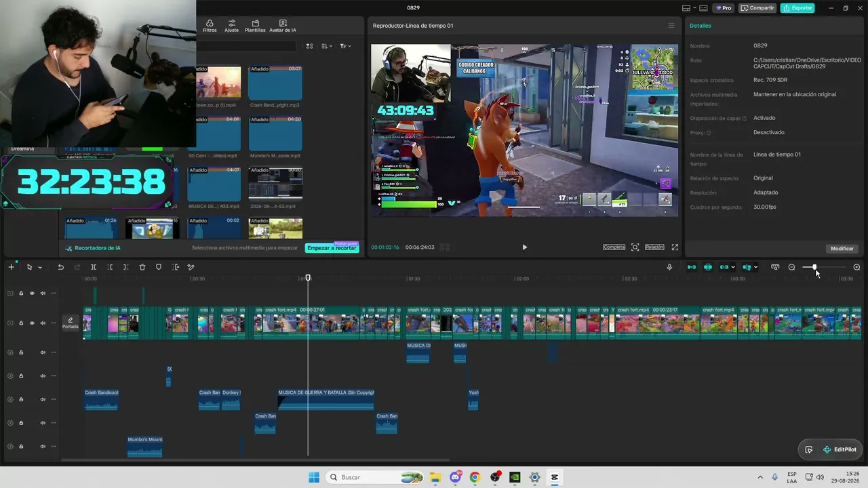Screen dimensions: 868x488
Task: Split the clip at the playhead
Action: click(x=94, y=267)
